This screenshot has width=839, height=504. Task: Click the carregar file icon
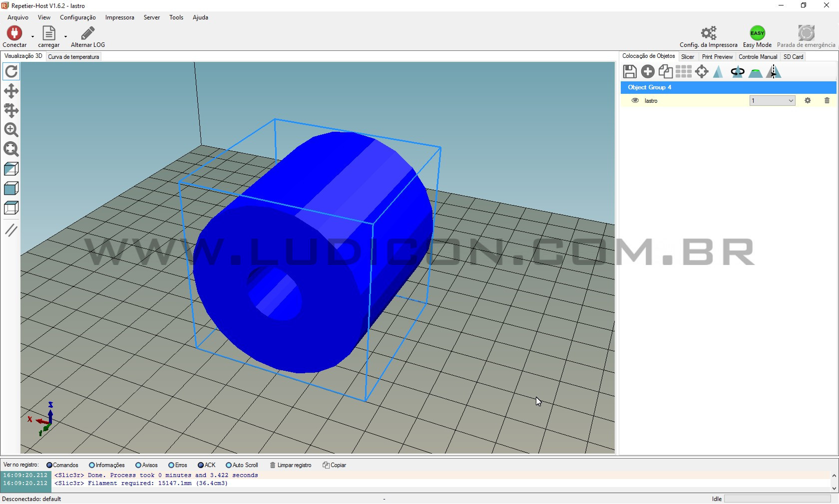tap(48, 33)
